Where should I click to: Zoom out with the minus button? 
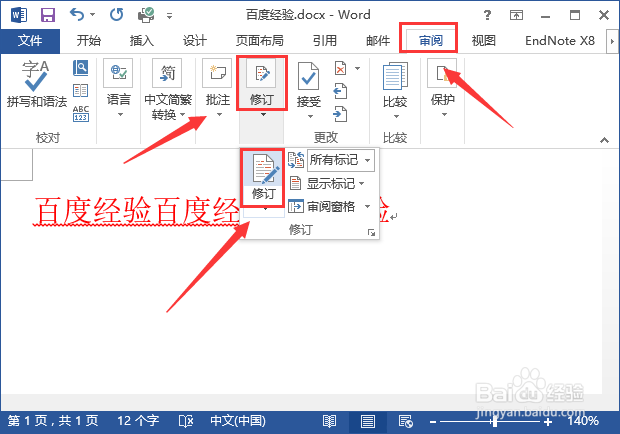433,422
